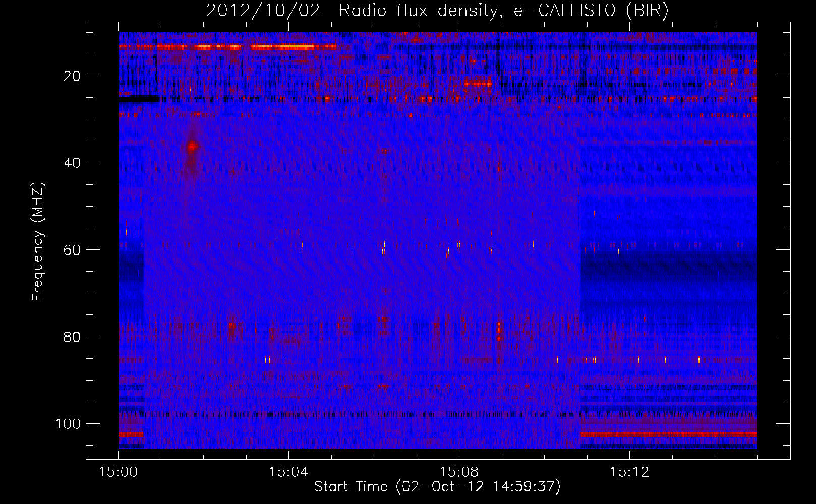The image size is (816, 504).
Task: Click the 60 frequency tick label
Action: click(x=73, y=250)
